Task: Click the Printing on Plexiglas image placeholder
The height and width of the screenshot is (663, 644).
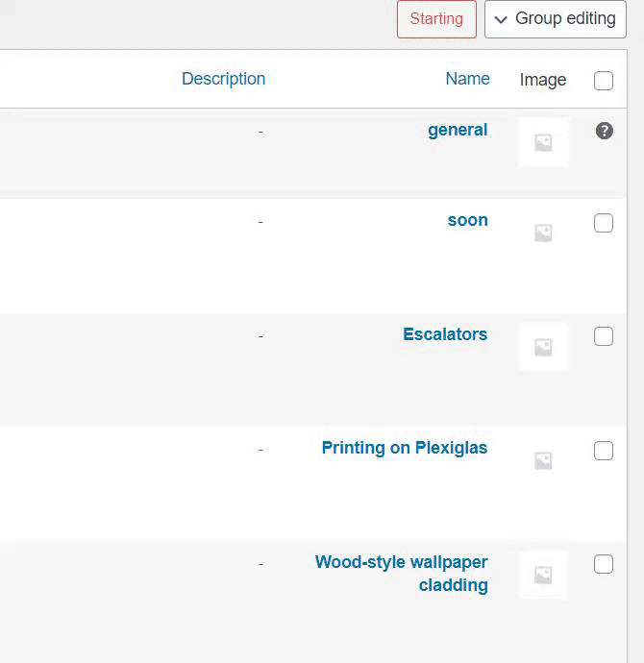Action: [543, 460]
